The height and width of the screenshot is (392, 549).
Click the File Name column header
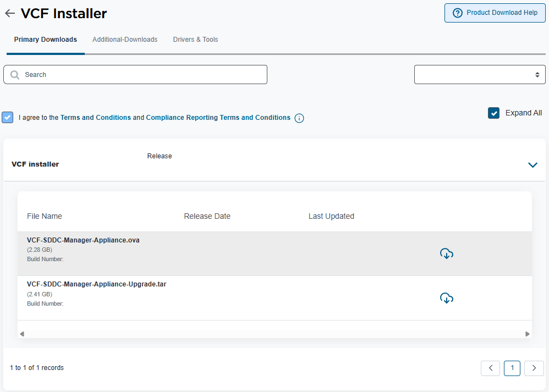45,216
